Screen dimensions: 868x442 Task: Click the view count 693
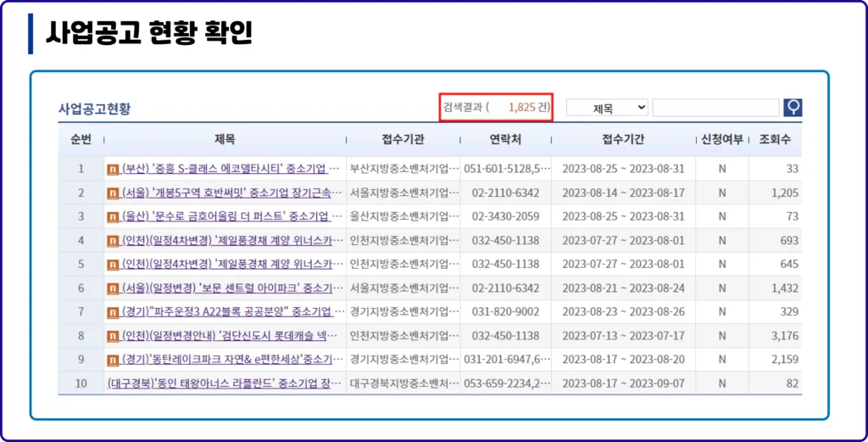click(789, 240)
